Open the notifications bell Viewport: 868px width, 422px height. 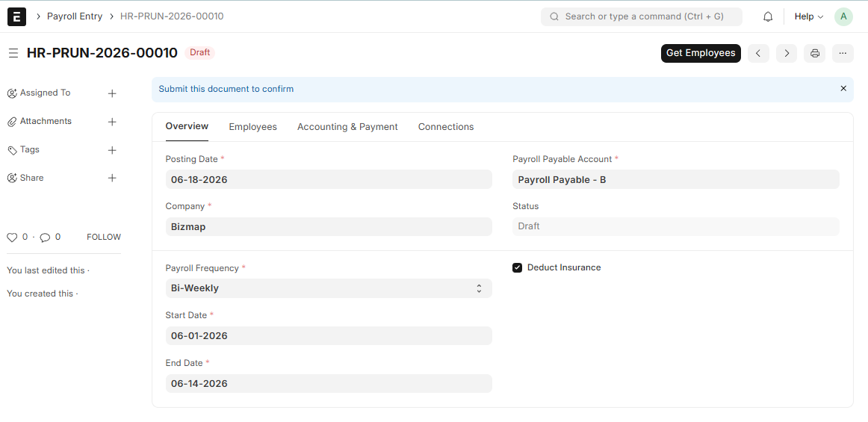768,16
